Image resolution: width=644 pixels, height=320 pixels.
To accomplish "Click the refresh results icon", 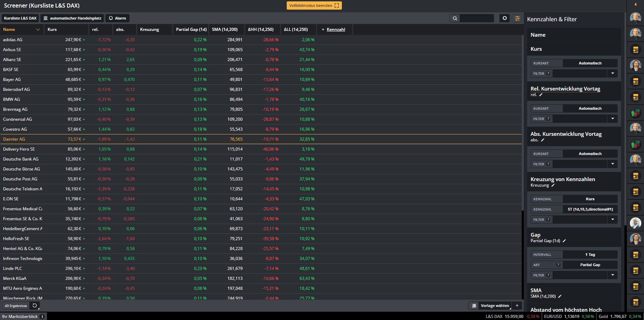I will tap(35, 306).
